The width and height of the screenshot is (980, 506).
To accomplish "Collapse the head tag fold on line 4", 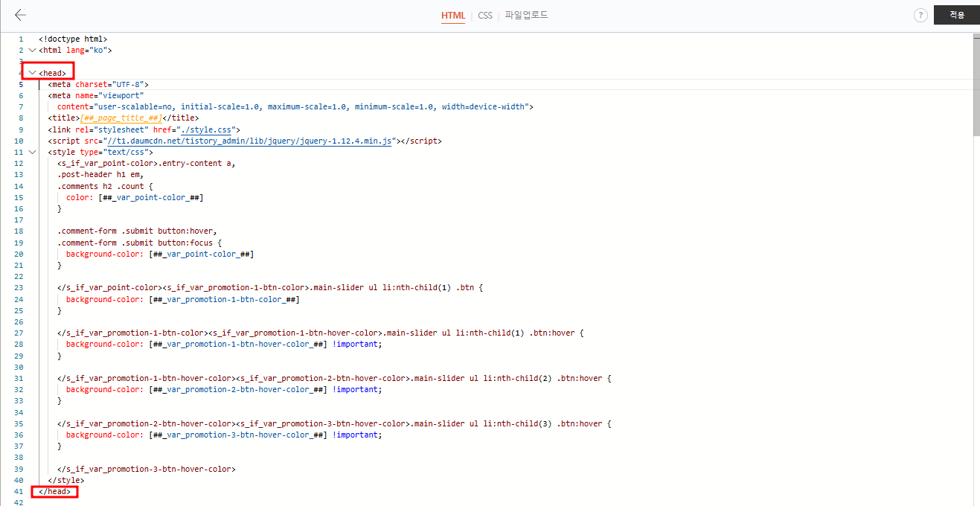I will tap(31, 73).
